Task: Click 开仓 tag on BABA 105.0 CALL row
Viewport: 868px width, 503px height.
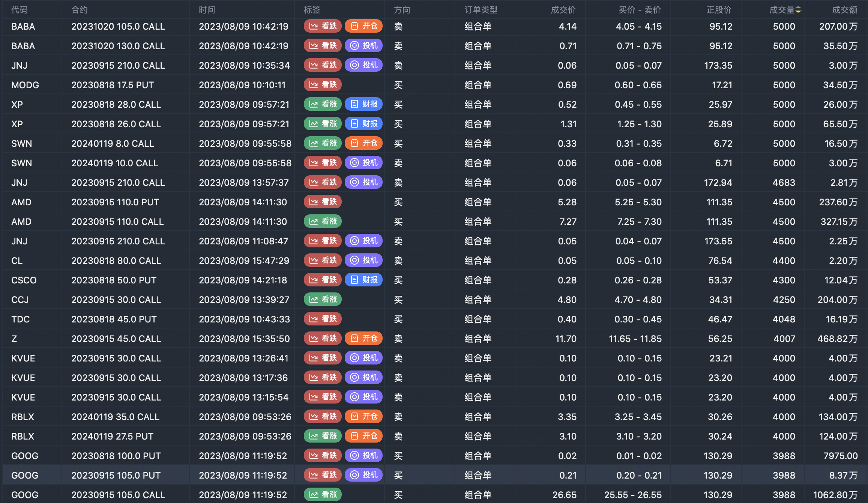Action: pyautogui.click(x=363, y=26)
